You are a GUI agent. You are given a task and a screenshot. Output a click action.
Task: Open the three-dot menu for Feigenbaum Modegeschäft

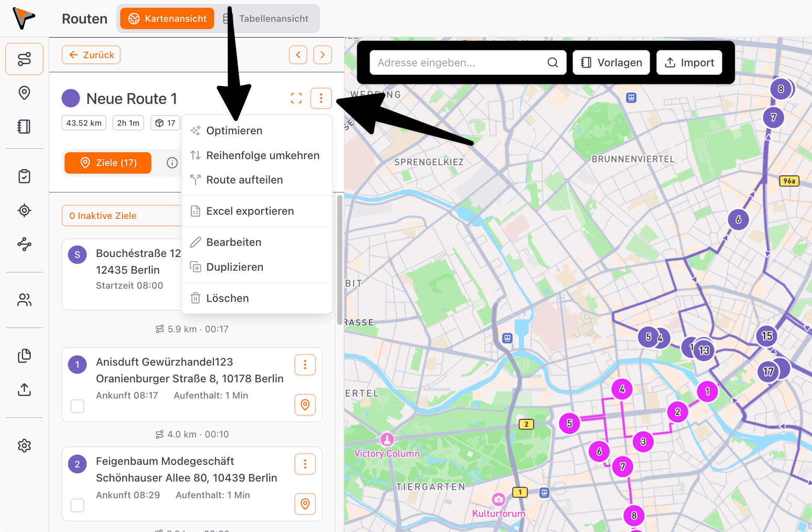[x=305, y=464]
